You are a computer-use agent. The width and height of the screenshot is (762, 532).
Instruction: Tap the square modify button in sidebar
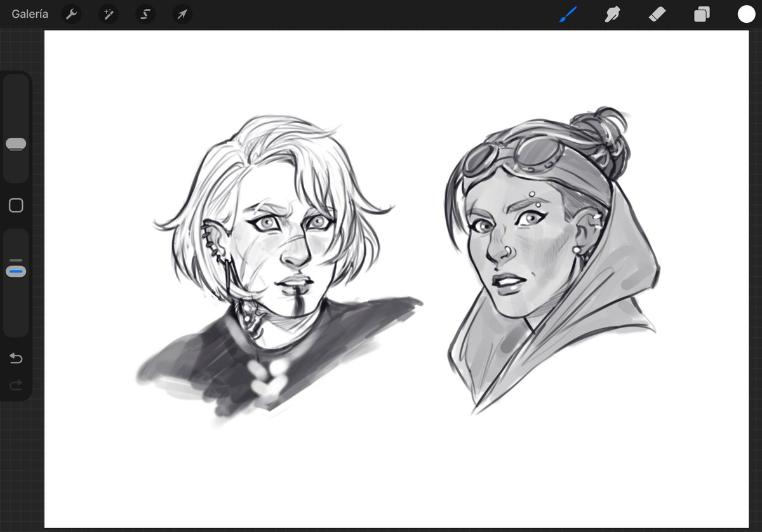pyautogui.click(x=16, y=206)
